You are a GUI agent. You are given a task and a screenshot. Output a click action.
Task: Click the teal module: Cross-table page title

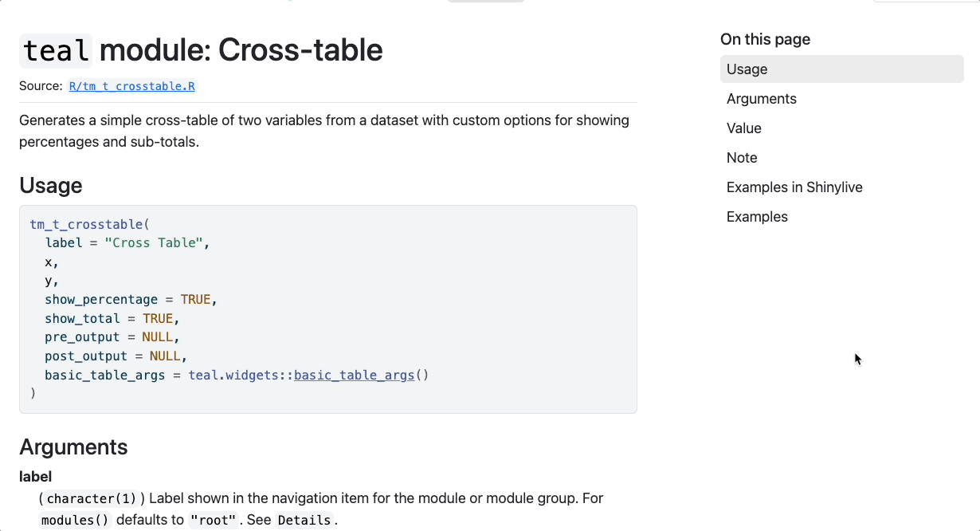tap(202, 50)
